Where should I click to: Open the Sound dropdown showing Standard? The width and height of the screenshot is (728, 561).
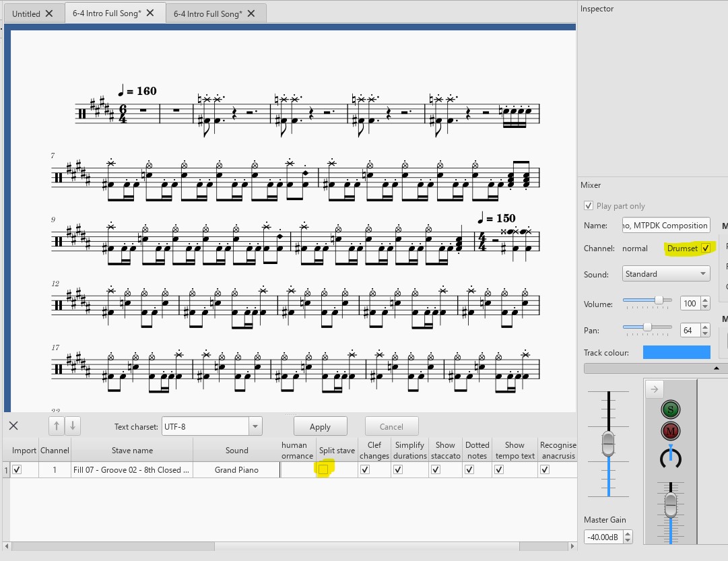(665, 273)
